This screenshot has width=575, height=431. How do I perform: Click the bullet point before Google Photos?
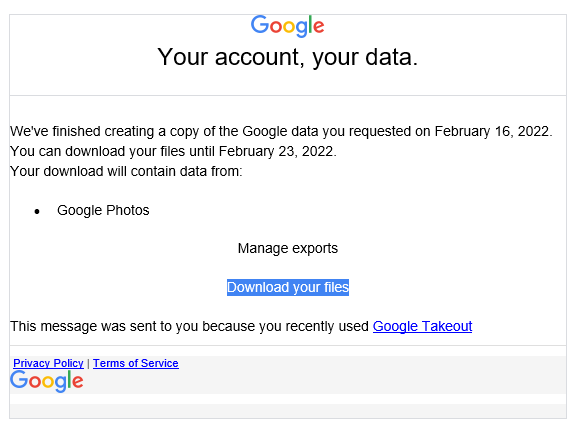click(37, 211)
